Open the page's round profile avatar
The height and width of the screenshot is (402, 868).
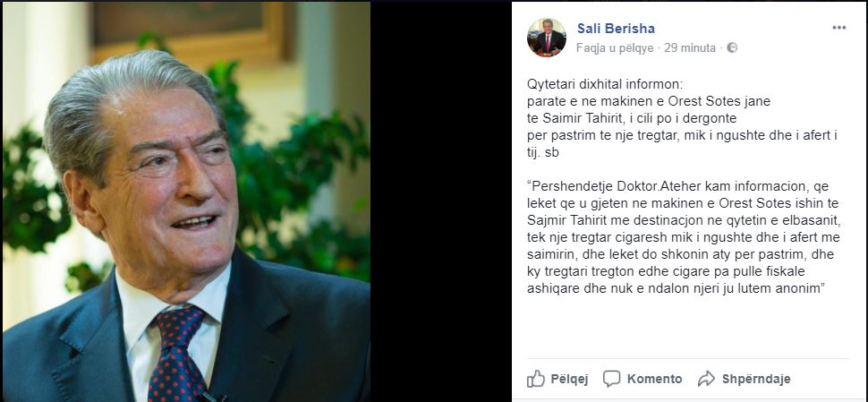pyautogui.click(x=547, y=38)
